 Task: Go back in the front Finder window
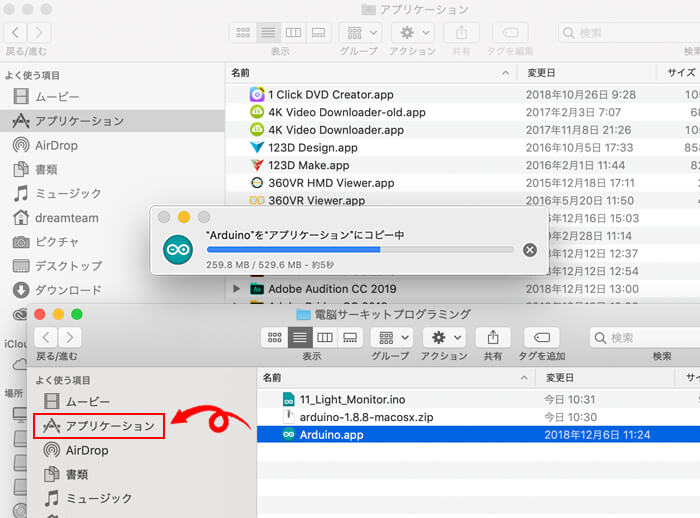tap(46, 337)
